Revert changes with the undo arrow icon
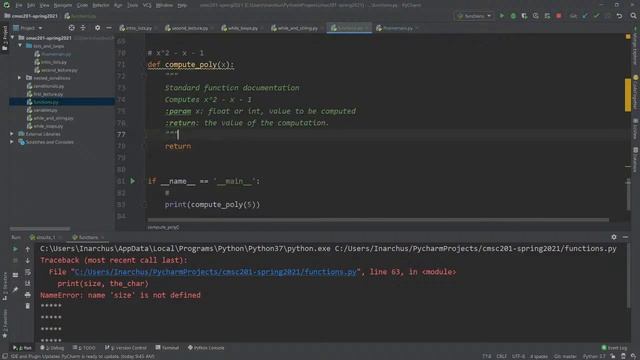The height and width of the screenshot is (360, 640). (620, 16)
